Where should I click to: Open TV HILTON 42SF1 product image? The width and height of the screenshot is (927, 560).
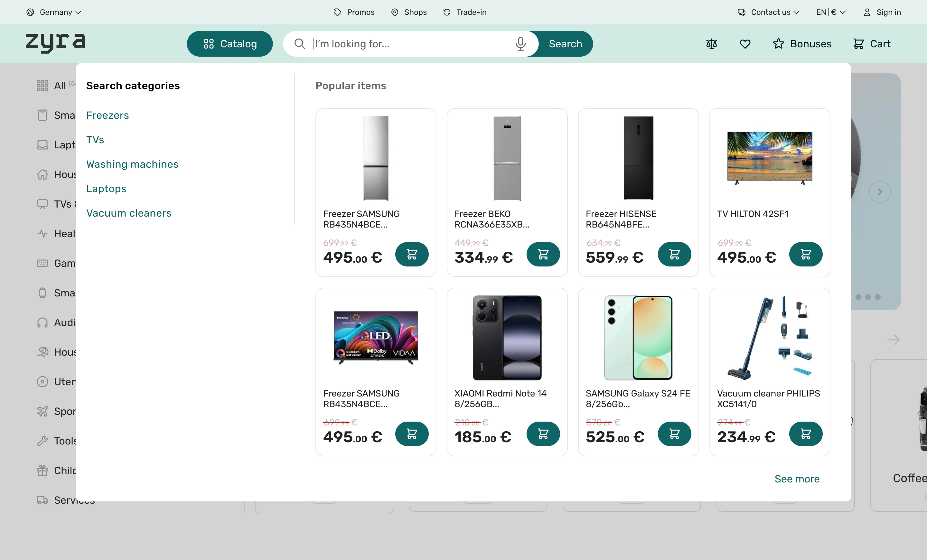(x=770, y=158)
